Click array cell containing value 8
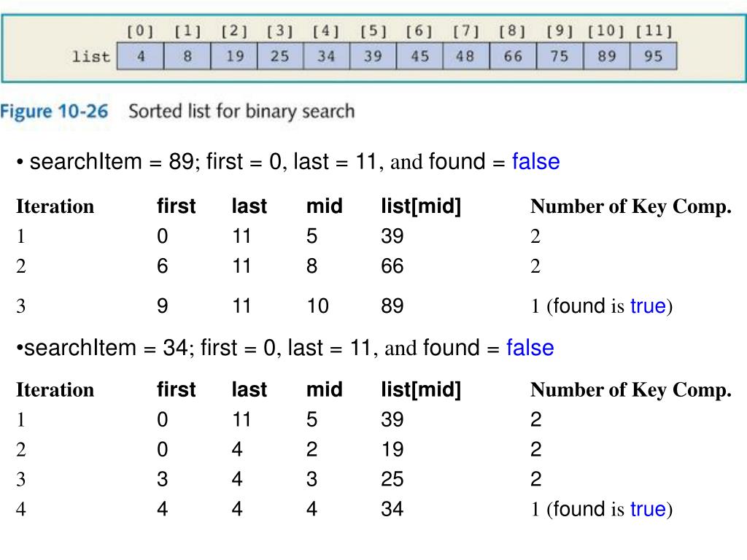This screenshot has width=747, height=560. point(187,56)
